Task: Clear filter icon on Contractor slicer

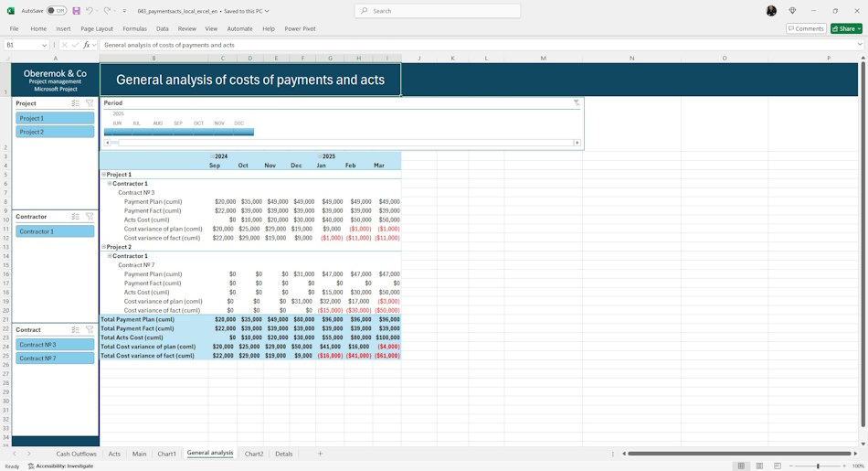Action: tap(90, 217)
